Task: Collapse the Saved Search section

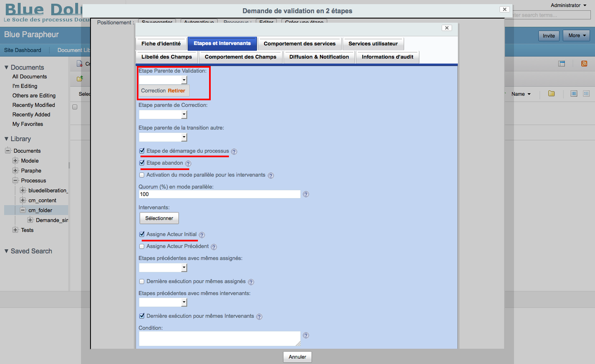Action: pos(6,251)
